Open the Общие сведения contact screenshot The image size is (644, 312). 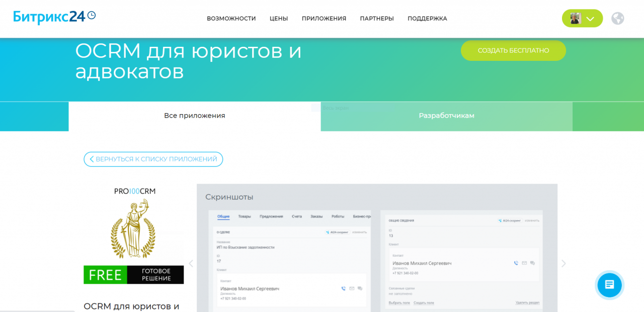click(462, 260)
